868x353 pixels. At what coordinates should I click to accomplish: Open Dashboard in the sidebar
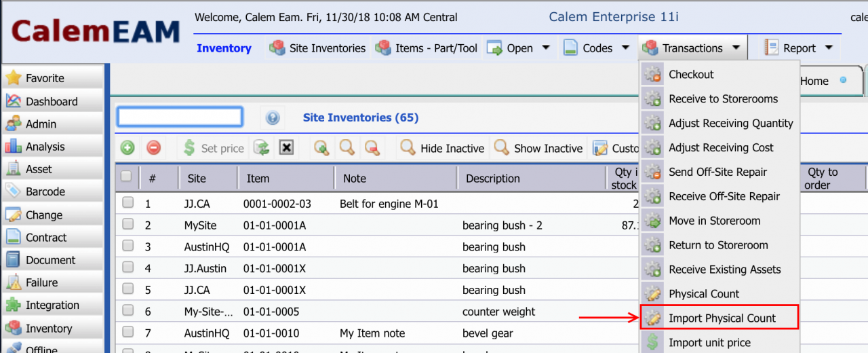point(52,101)
